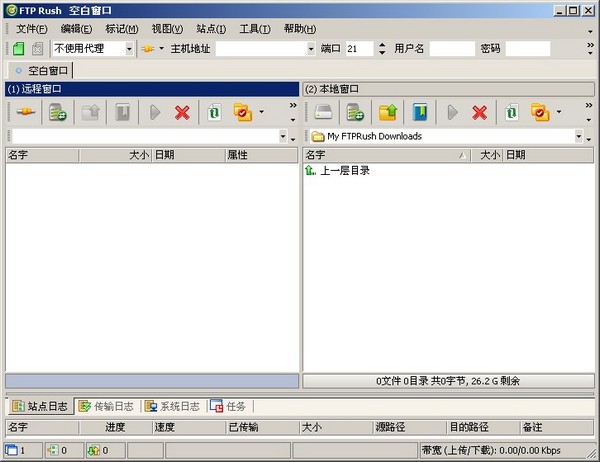
Task: Click the green new-site icon in top toolbar
Action: pyautogui.click(x=18, y=49)
